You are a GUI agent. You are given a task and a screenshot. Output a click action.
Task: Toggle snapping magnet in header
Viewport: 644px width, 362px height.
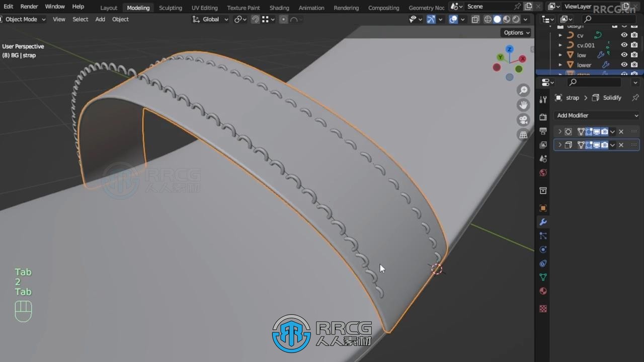256,19
